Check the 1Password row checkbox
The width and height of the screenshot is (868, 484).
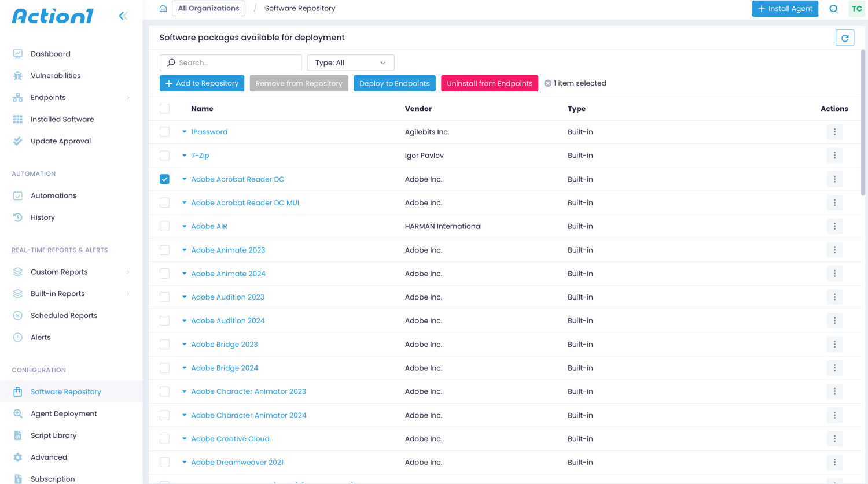click(165, 132)
